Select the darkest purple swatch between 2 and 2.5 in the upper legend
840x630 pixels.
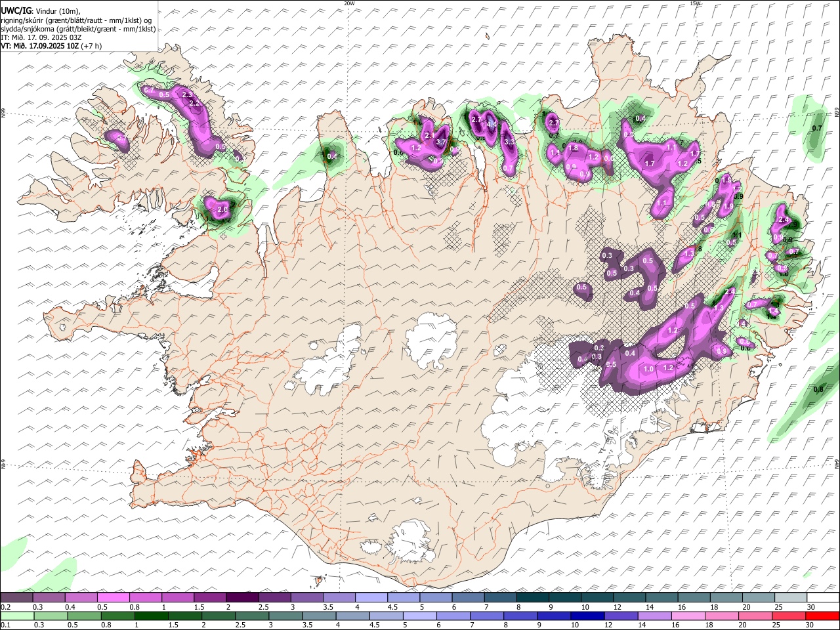coord(242,597)
